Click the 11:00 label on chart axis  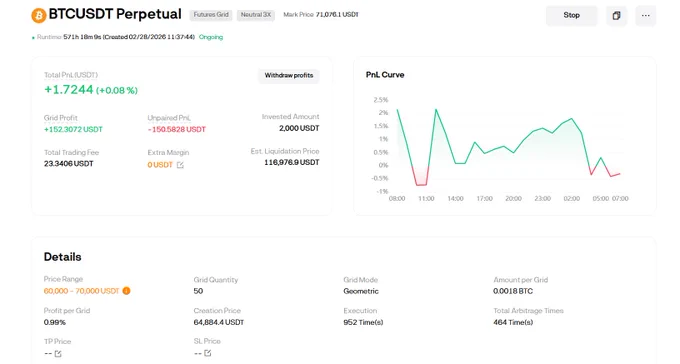pos(426,198)
